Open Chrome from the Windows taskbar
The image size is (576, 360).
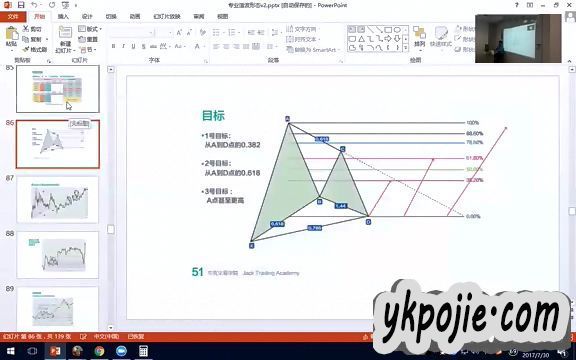(x=99, y=351)
